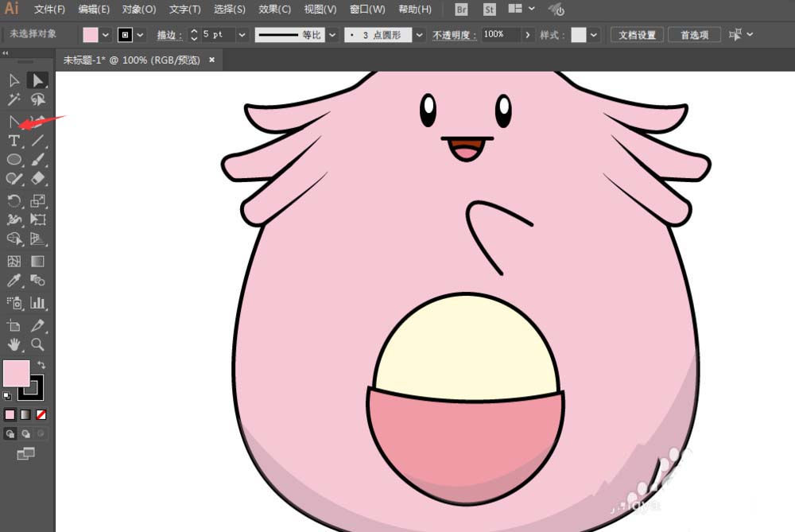Open the 视图(V) menu
795x532 pixels.
click(x=320, y=9)
